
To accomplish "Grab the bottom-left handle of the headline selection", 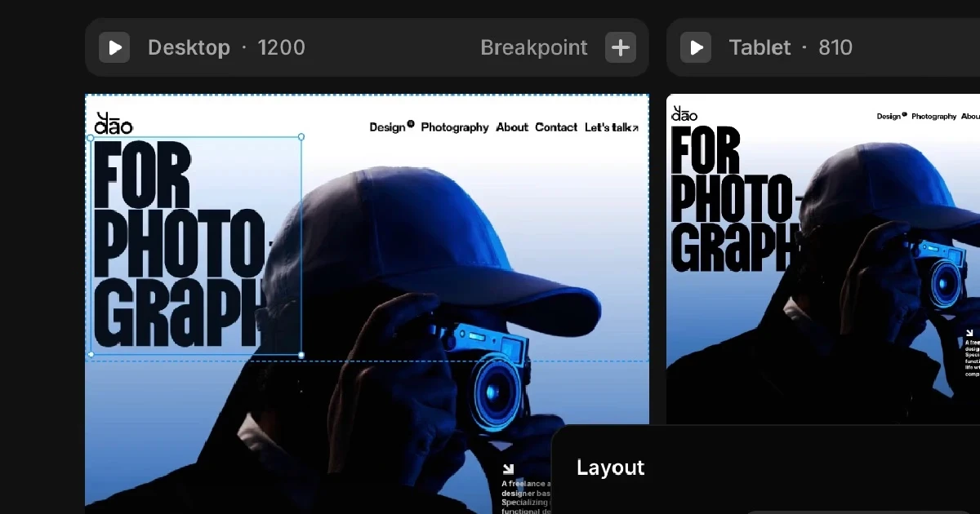I will pyautogui.click(x=91, y=355).
